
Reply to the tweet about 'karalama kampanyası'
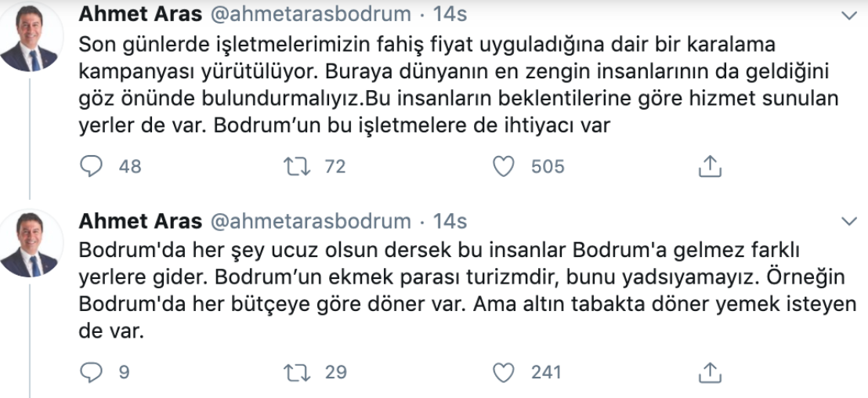click(92, 166)
